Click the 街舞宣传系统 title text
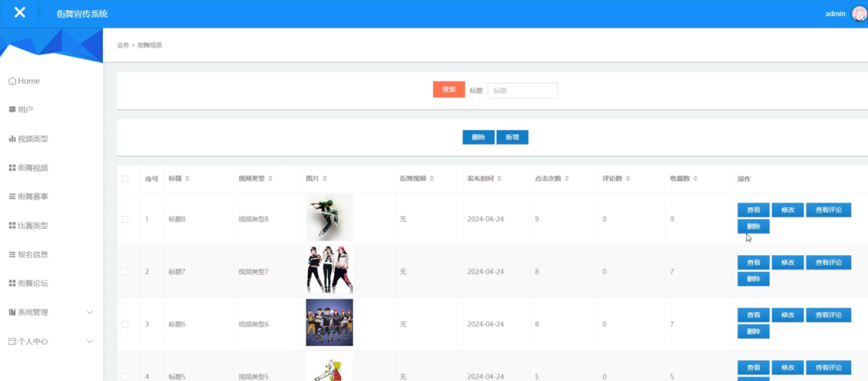This screenshot has height=381, width=868. pos(82,14)
